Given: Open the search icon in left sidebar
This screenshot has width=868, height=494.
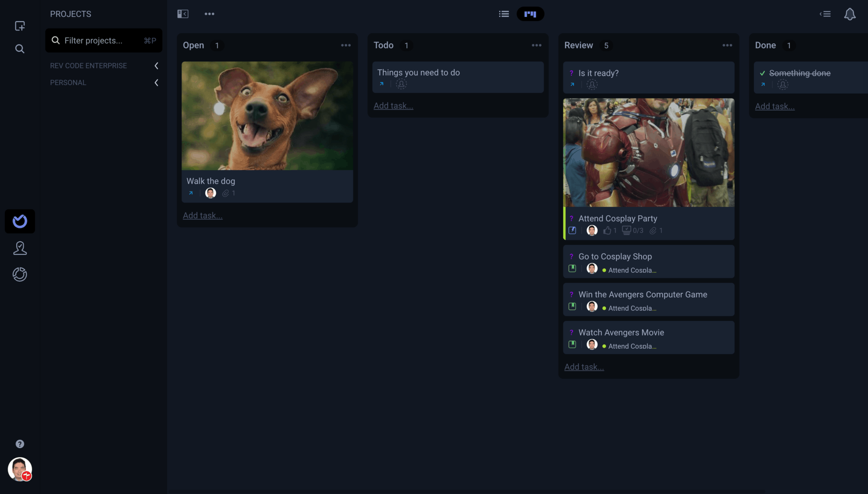Looking at the screenshot, I should click(20, 49).
